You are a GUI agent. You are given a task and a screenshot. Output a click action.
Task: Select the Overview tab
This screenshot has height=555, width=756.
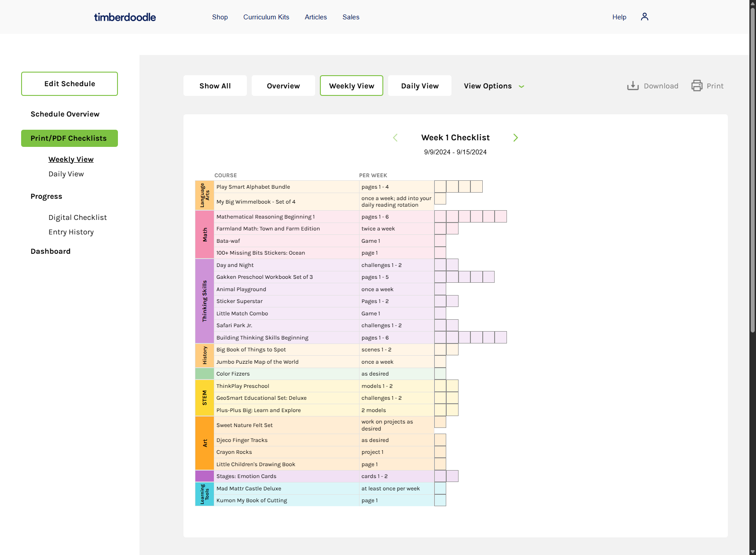pyautogui.click(x=283, y=86)
